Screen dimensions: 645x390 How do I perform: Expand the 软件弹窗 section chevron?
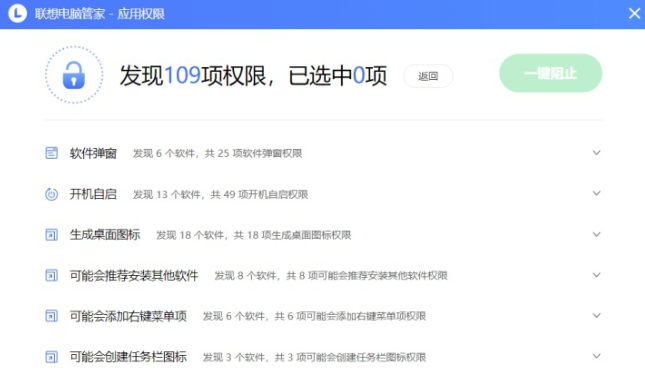coord(596,153)
